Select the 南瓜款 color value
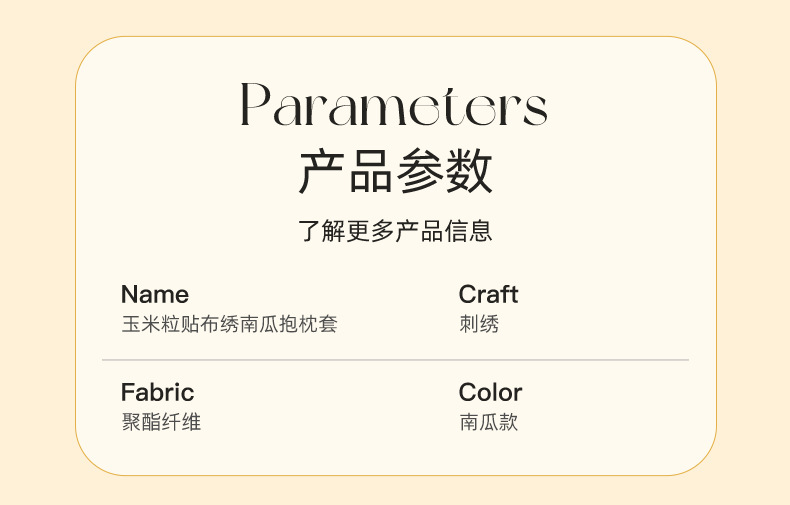Screen dimensions: 790x505 click(x=489, y=422)
